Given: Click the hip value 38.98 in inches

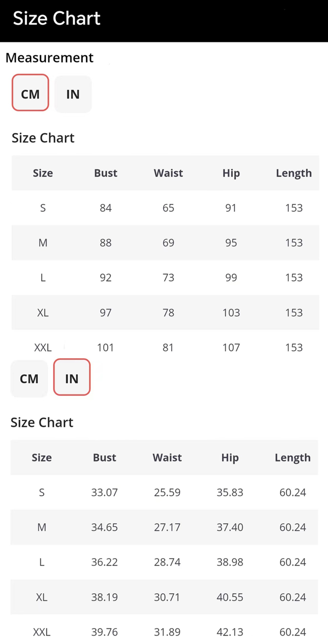Looking at the screenshot, I should [230, 562].
